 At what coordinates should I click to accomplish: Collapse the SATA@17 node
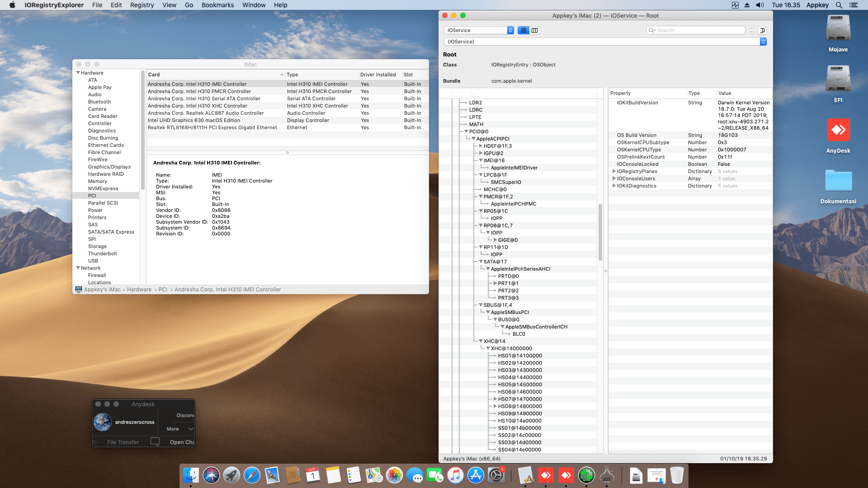pos(481,262)
